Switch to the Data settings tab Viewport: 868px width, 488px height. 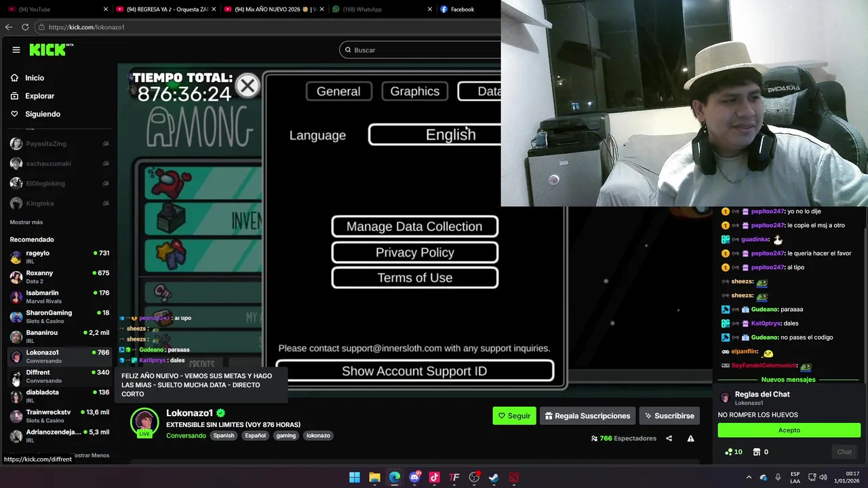[x=480, y=91]
